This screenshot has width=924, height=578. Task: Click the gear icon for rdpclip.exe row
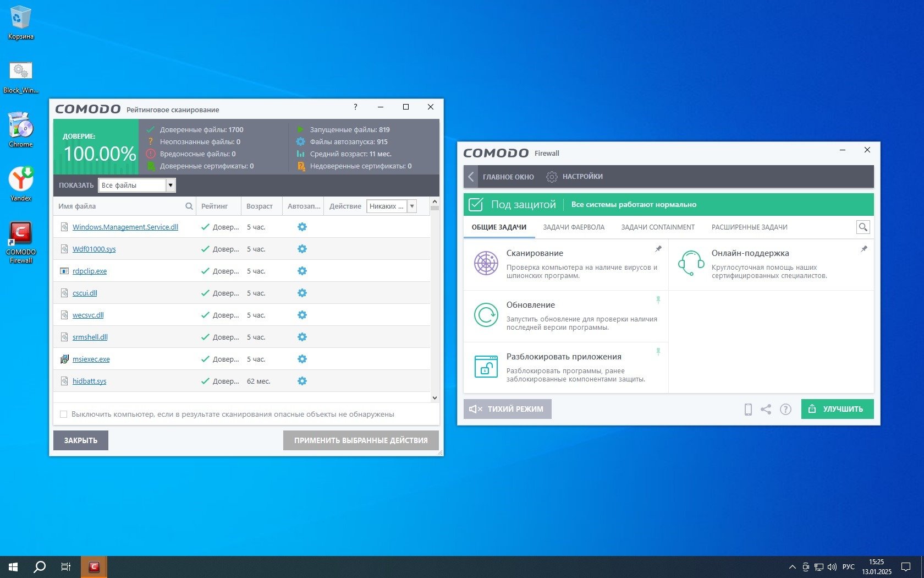302,271
